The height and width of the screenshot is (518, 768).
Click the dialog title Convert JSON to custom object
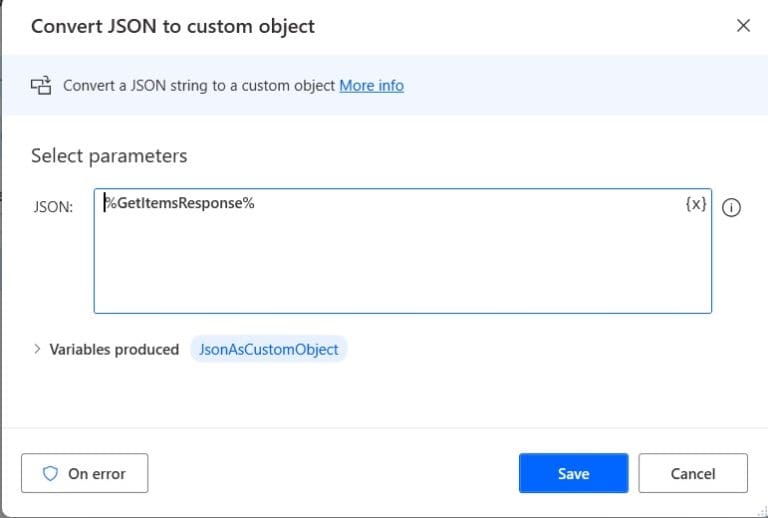pyautogui.click(x=173, y=26)
